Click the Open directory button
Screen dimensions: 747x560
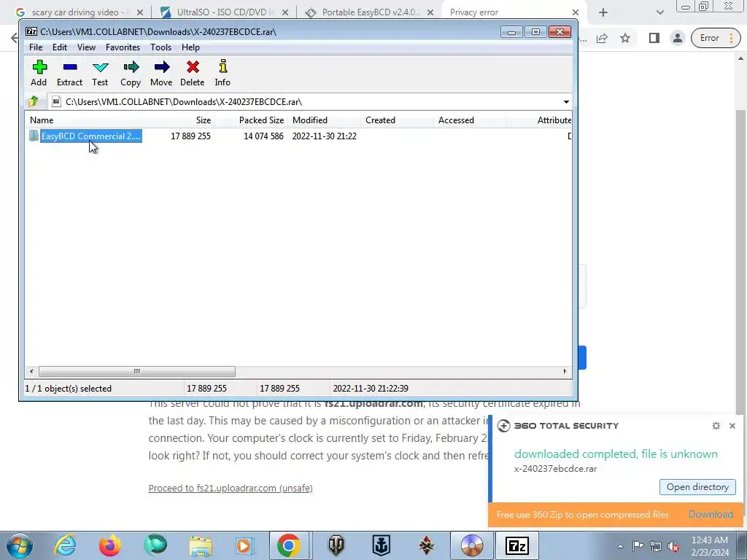coord(697,487)
